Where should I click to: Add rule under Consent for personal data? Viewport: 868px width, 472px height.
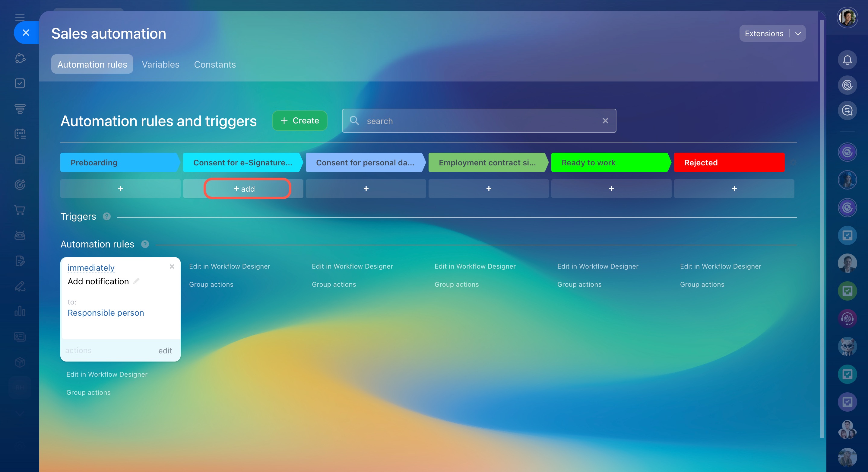(x=366, y=188)
